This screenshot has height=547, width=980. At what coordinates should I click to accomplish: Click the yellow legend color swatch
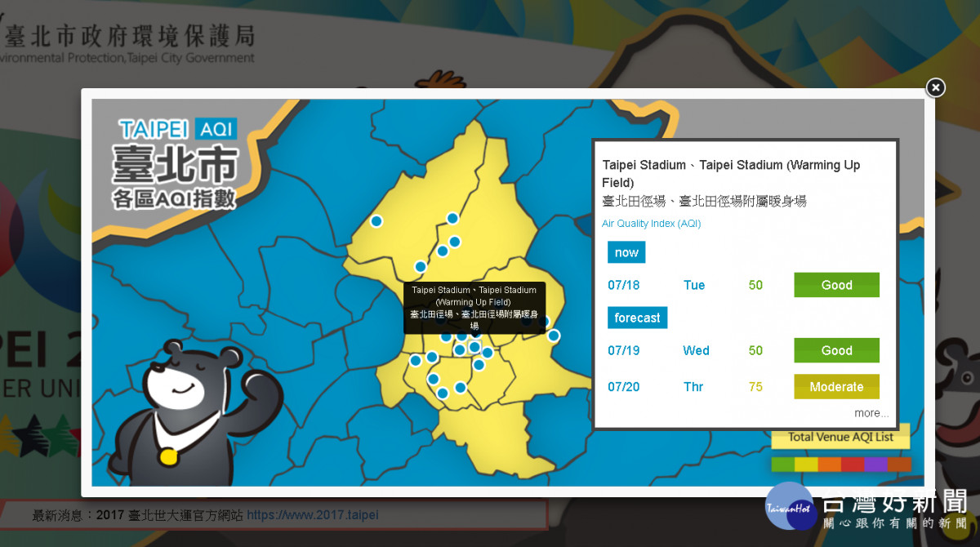coord(806,465)
